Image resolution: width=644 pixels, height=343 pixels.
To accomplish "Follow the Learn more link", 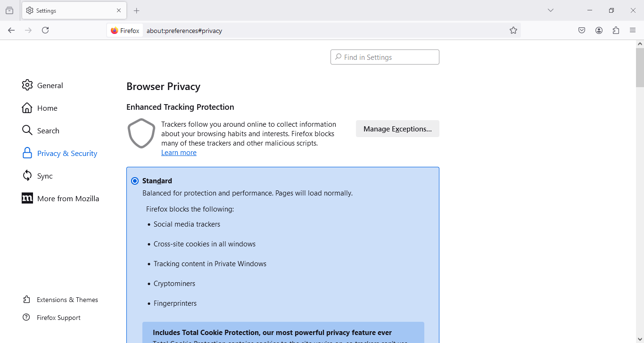I will pyautogui.click(x=179, y=153).
